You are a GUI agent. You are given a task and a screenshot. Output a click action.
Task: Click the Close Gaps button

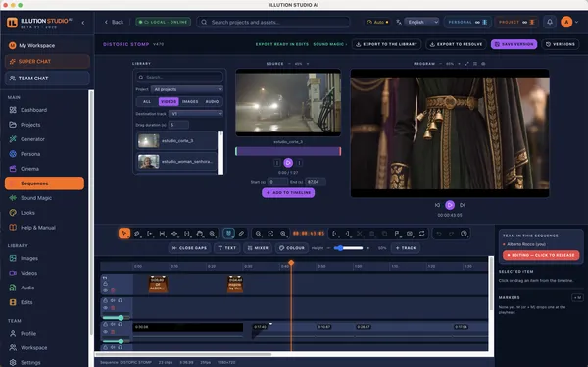click(190, 248)
